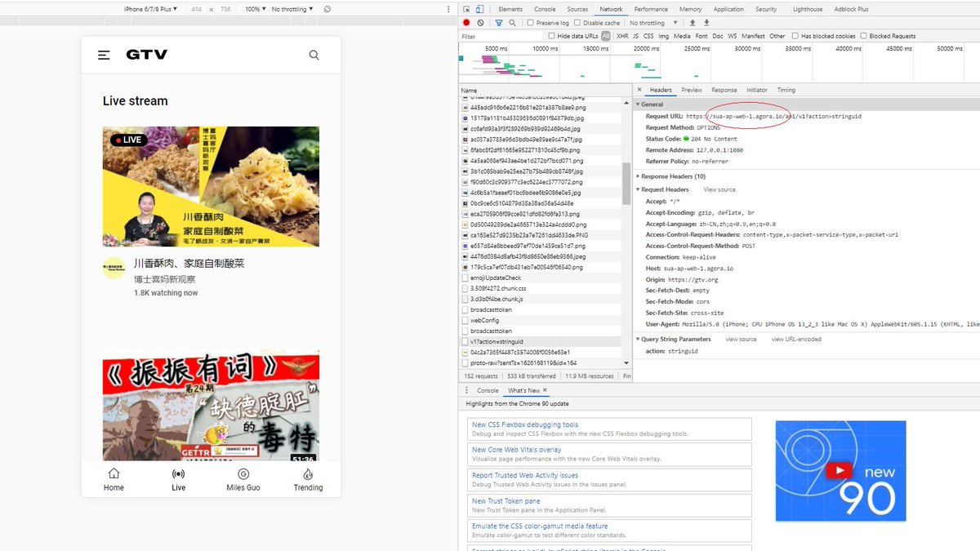
Task: Open Miles Guo in bottom navigation
Action: point(243,480)
